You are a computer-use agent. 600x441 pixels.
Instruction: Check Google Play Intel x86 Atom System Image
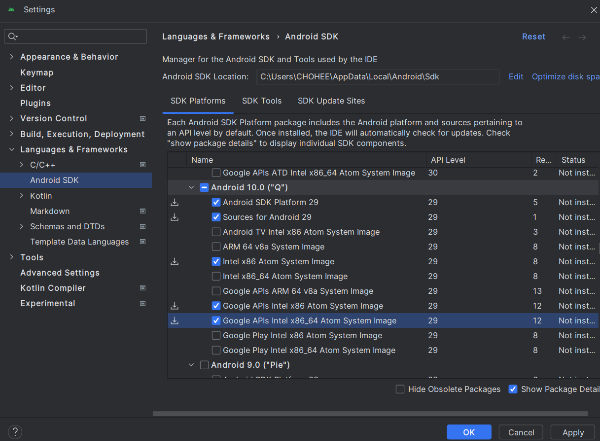(216, 335)
